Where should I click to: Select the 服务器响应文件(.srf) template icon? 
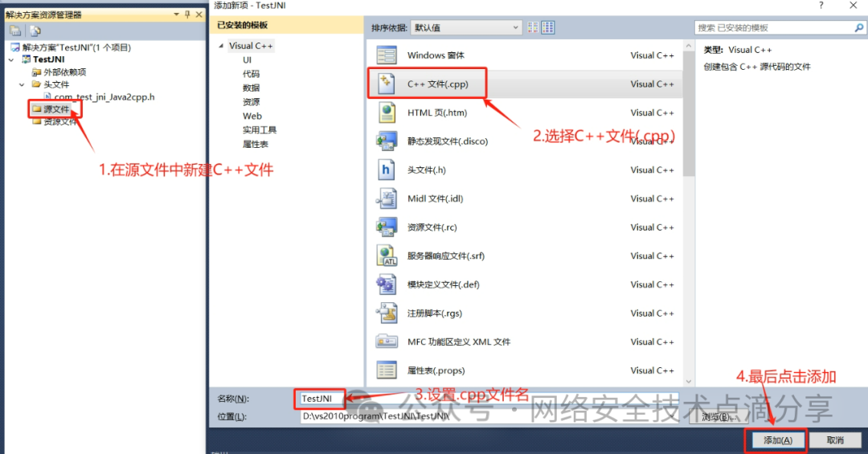[x=387, y=256]
